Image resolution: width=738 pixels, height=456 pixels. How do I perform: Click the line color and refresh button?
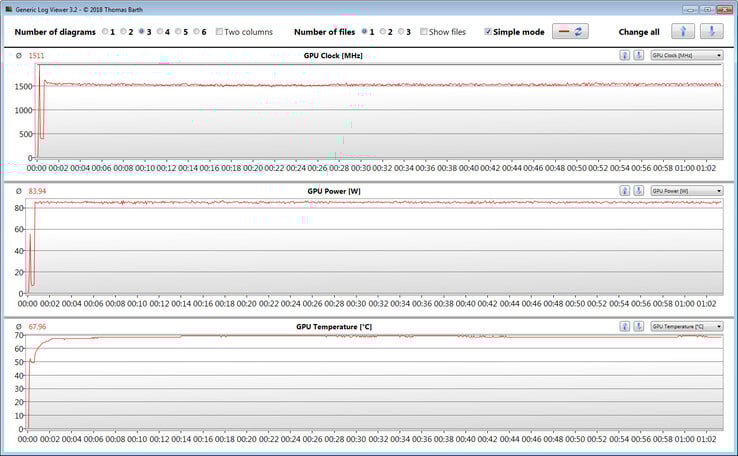(570, 32)
